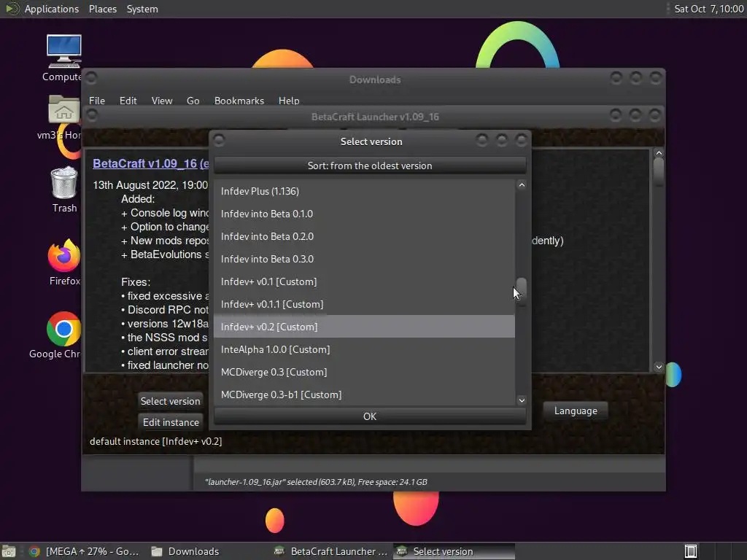
Task: Select Infdev into Beta 0.1.0
Action: click(364, 214)
